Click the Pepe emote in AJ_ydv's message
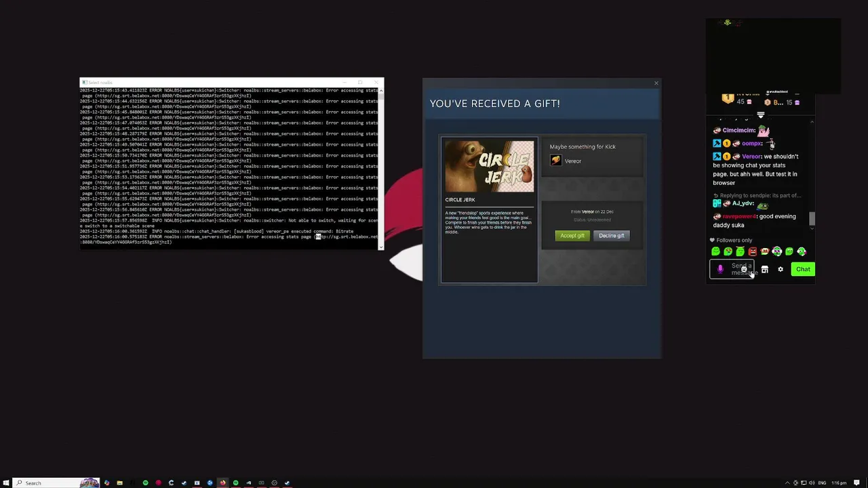 pos(763,205)
